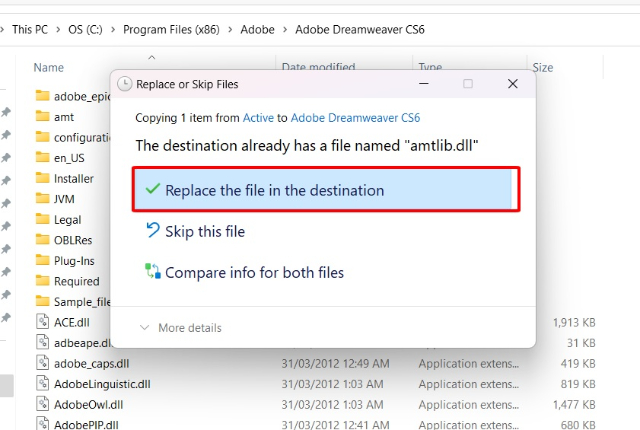Viewport: 640px width, 430px height.
Task: Click the AdobeLinguistic.dll file name
Action: [102, 384]
